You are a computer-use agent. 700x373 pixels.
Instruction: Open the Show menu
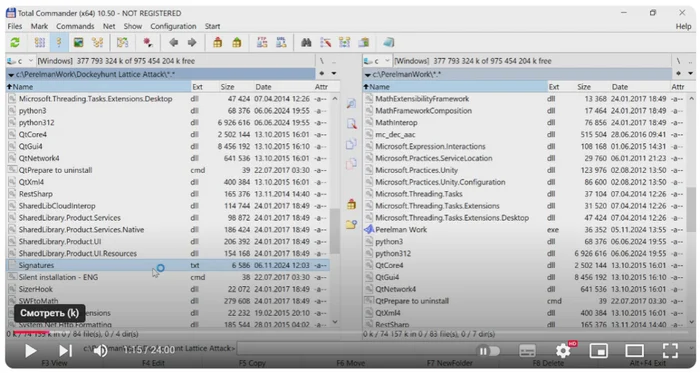[x=133, y=26]
